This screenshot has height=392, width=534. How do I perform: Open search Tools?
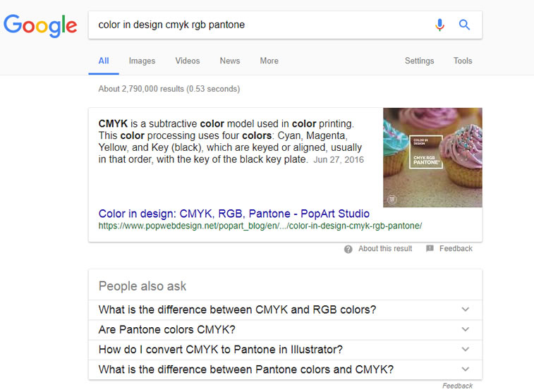point(463,61)
